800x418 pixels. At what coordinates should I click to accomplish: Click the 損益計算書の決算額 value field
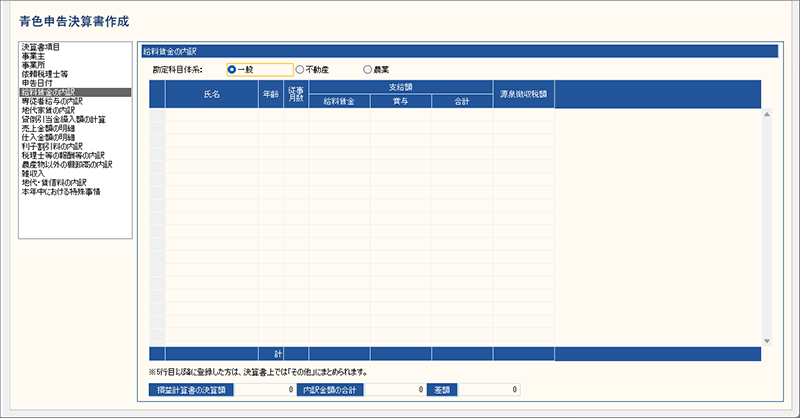(265, 390)
